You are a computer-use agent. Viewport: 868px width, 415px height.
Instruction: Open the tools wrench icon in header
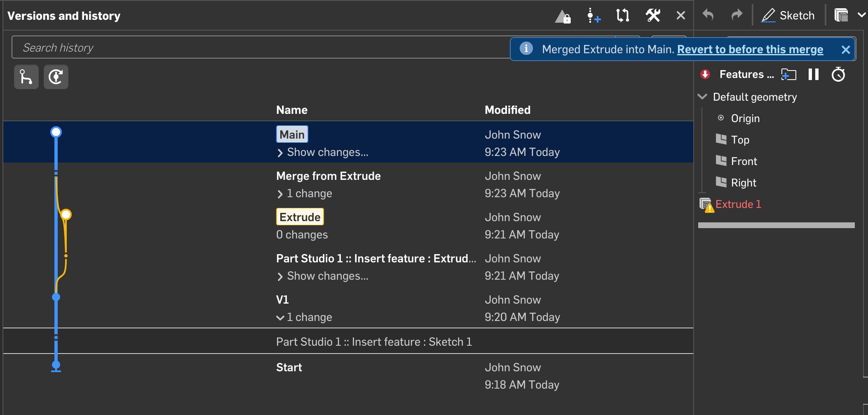[653, 16]
